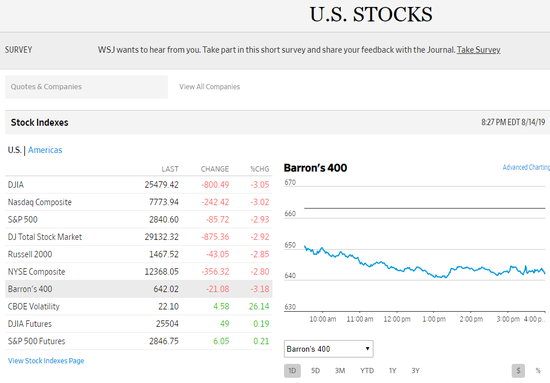Focus the Quotes & Companies search field
Image resolution: width=550 pixels, height=383 pixels.
point(86,87)
